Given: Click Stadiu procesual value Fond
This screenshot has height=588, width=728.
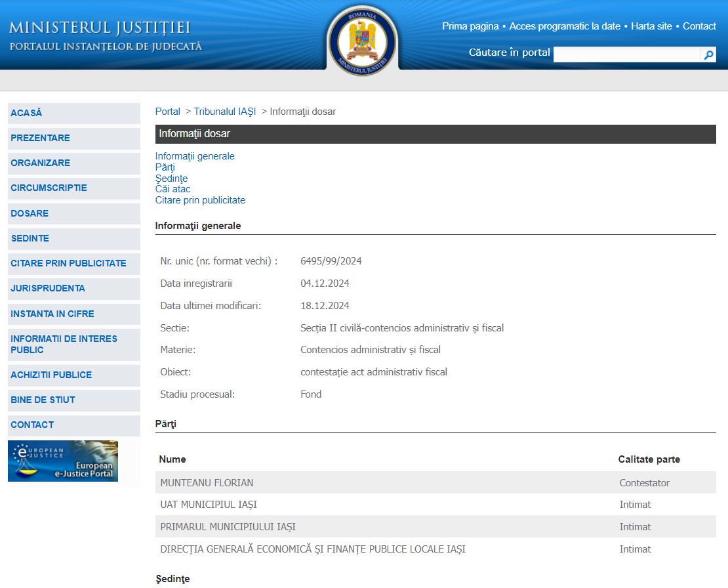Looking at the screenshot, I should [311, 394].
